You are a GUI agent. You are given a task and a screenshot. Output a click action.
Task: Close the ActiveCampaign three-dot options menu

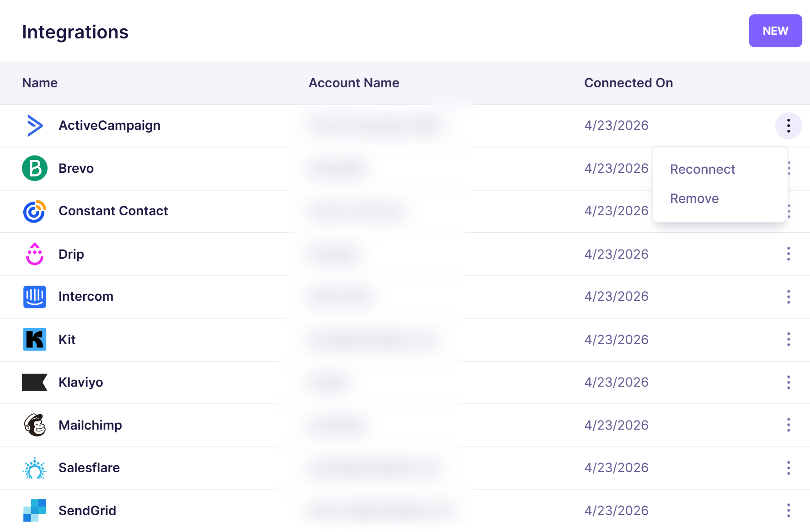click(x=789, y=126)
